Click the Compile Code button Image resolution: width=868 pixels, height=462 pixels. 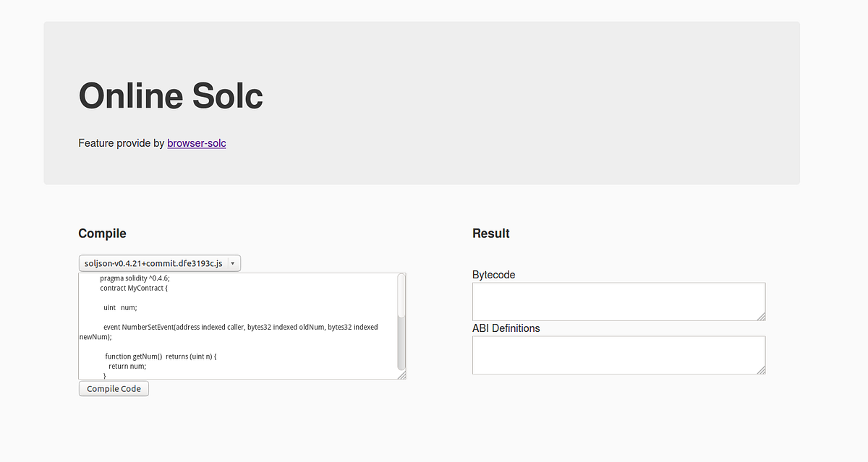click(113, 388)
